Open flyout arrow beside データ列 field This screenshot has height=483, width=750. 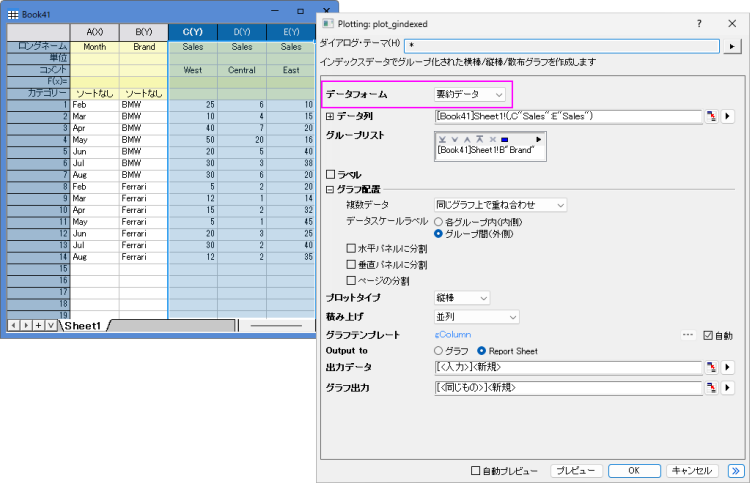pos(728,116)
